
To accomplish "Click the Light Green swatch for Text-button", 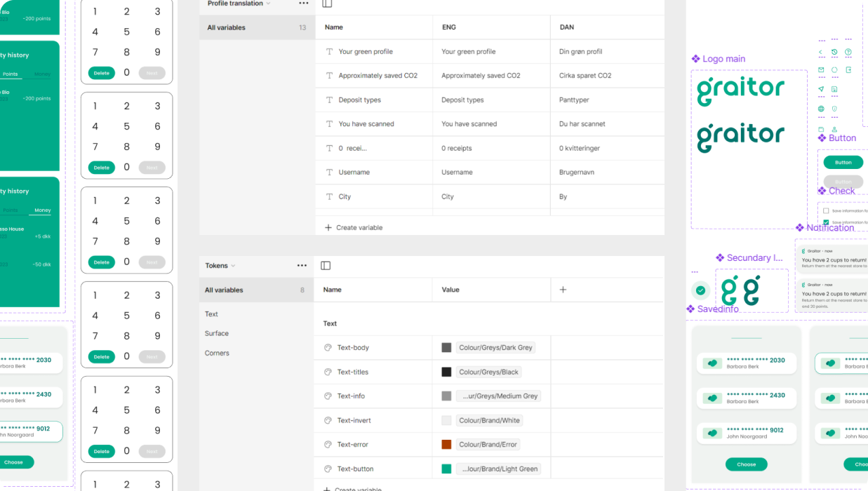I will click(x=446, y=469).
